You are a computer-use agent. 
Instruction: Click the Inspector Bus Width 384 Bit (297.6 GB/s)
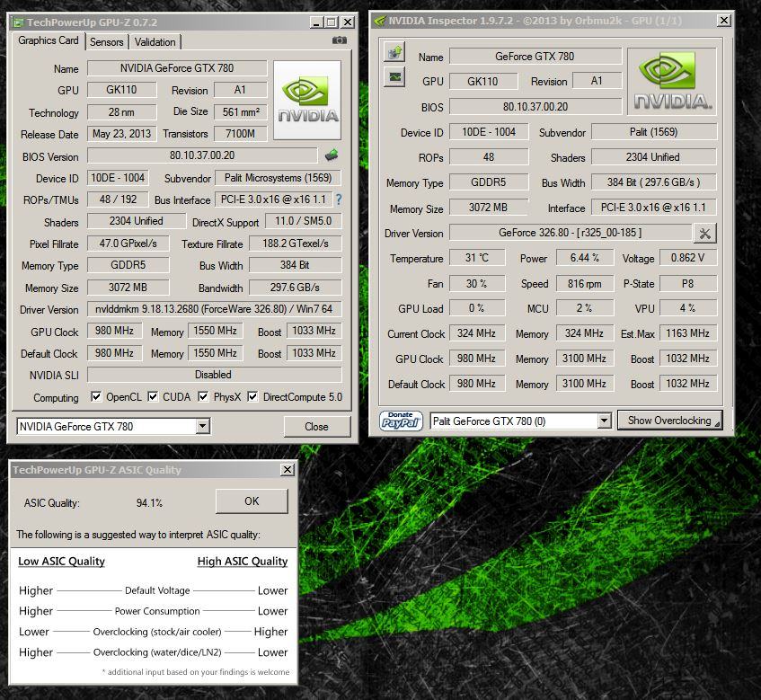(x=654, y=182)
